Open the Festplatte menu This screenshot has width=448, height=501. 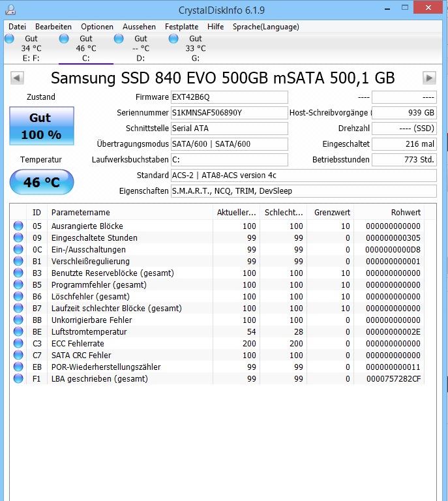181,27
